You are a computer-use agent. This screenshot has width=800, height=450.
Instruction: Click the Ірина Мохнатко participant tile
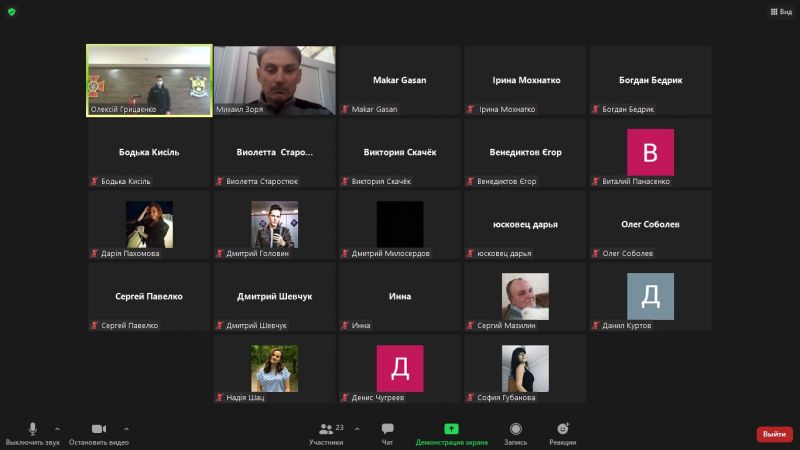(x=526, y=81)
